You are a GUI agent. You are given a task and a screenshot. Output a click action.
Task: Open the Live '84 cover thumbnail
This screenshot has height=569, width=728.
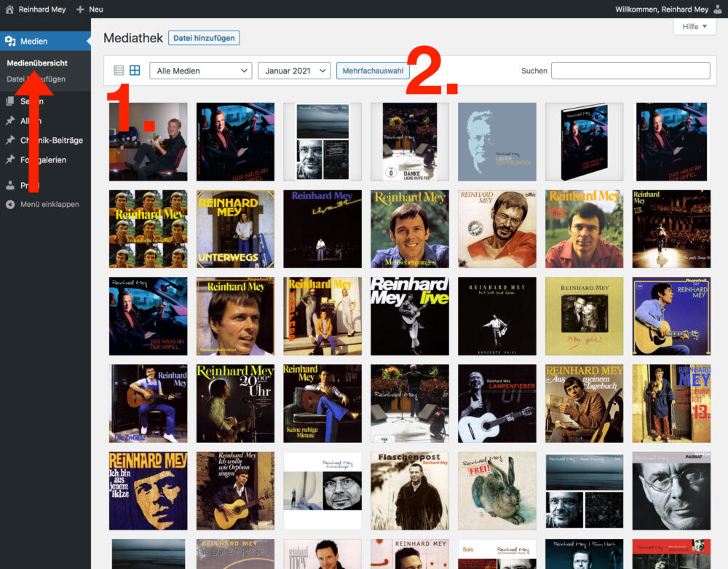(323, 229)
